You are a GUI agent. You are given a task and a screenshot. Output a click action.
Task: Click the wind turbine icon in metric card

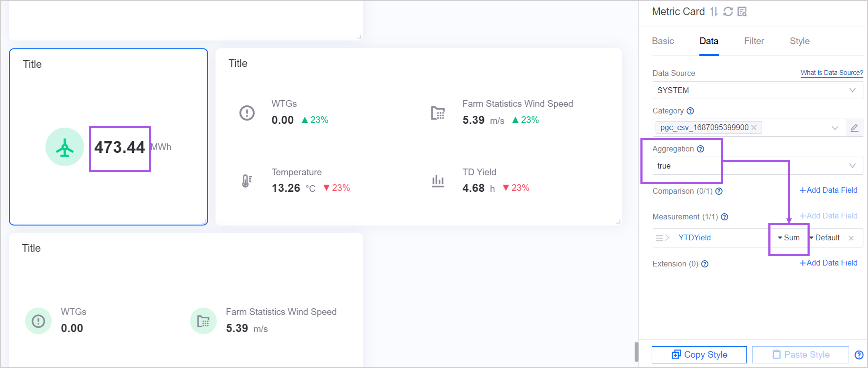pyautogui.click(x=65, y=147)
